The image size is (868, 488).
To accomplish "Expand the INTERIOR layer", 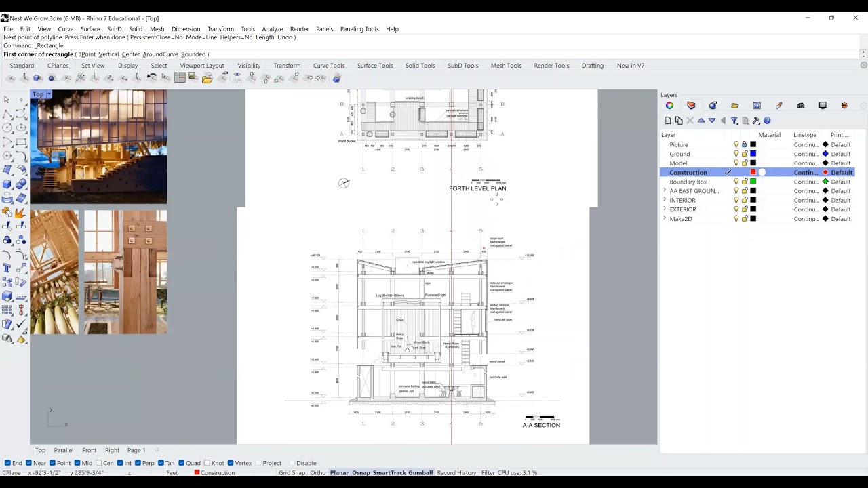I will pos(665,200).
